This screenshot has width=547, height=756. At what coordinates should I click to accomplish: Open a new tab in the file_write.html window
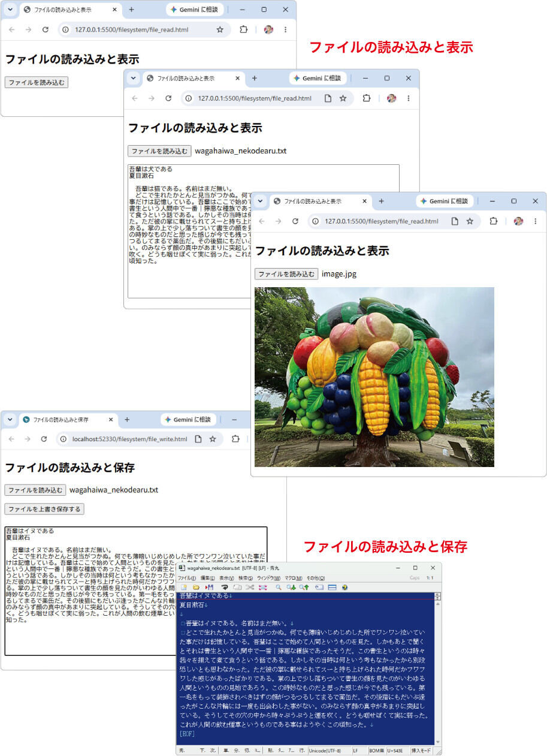pos(127,420)
